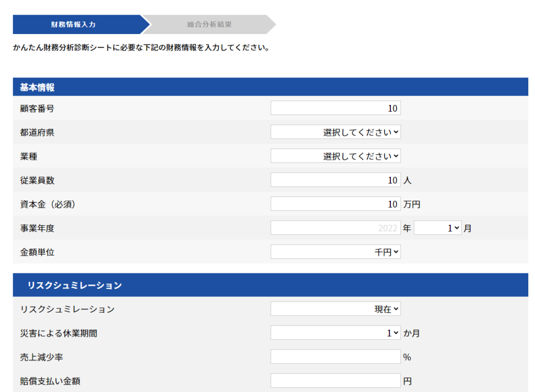Click the 都道府県 row label
This screenshot has width=535, height=392.
tap(37, 132)
